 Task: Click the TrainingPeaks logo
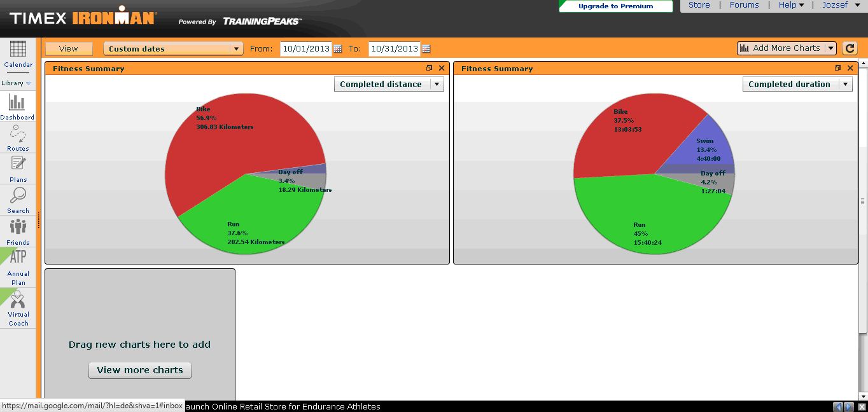coord(262,22)
